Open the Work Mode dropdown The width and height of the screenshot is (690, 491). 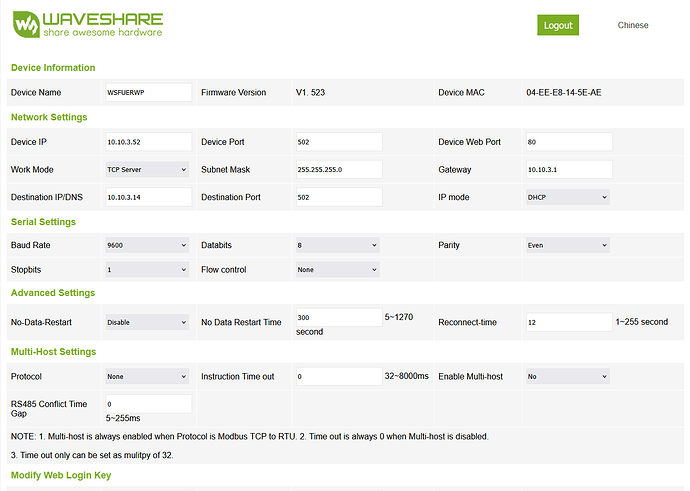(x=147, y=169)
